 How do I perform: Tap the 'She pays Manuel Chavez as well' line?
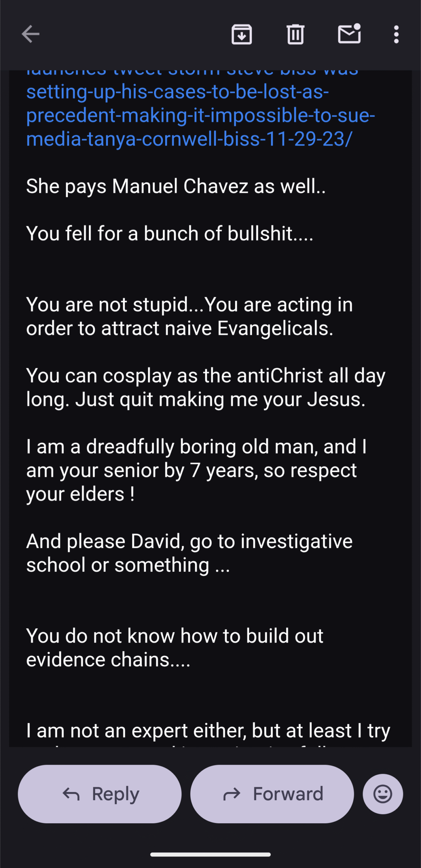tap(176, 186)
